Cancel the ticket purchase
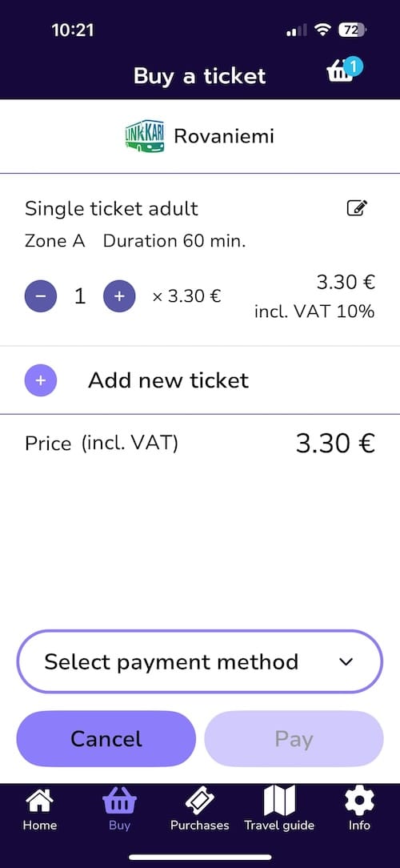 106,738
